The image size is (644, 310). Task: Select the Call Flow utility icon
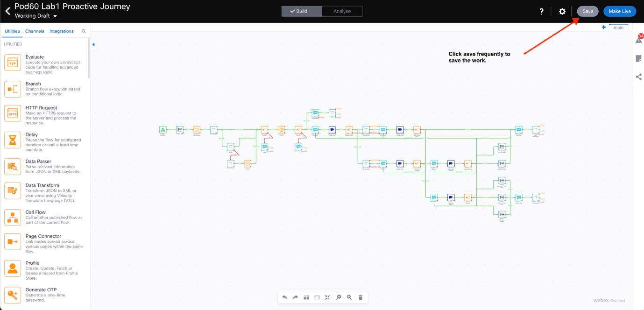point(13,218)
